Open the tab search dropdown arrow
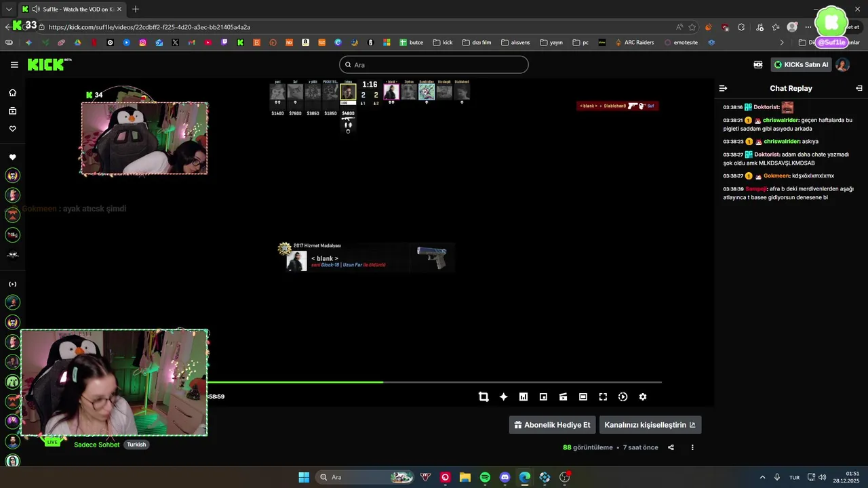This screenshot has width=868, height=488. [x=8, y=9]
